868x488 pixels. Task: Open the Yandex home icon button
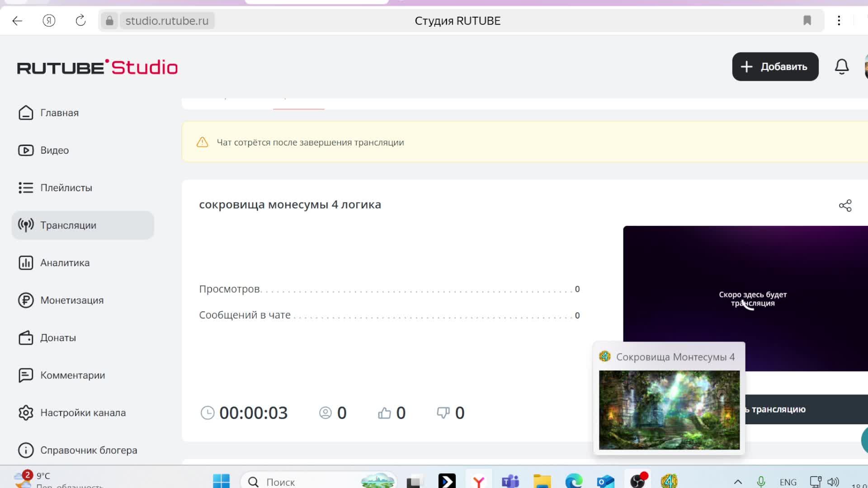point(49,21)
